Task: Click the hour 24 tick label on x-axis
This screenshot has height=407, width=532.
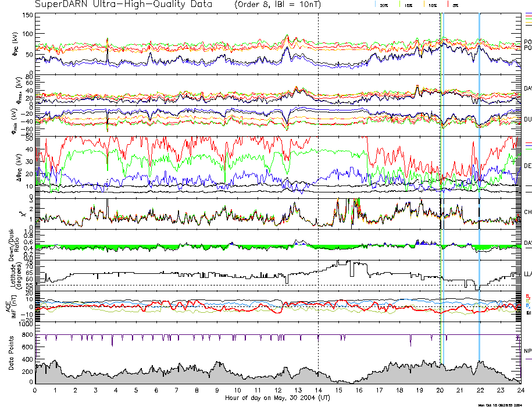Action: 520,391
